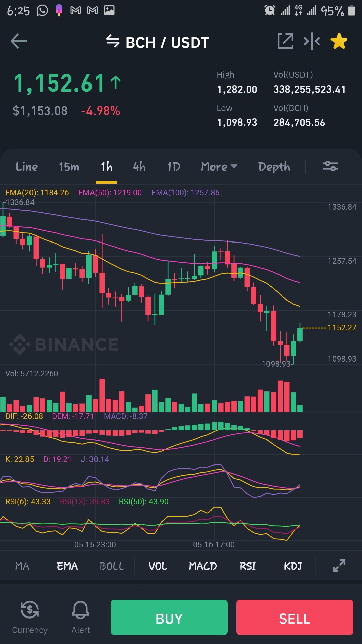The width and height of the screenshot is (362, 644).
Task: Swap trading pair arrows icon
Action: point(113,42)
